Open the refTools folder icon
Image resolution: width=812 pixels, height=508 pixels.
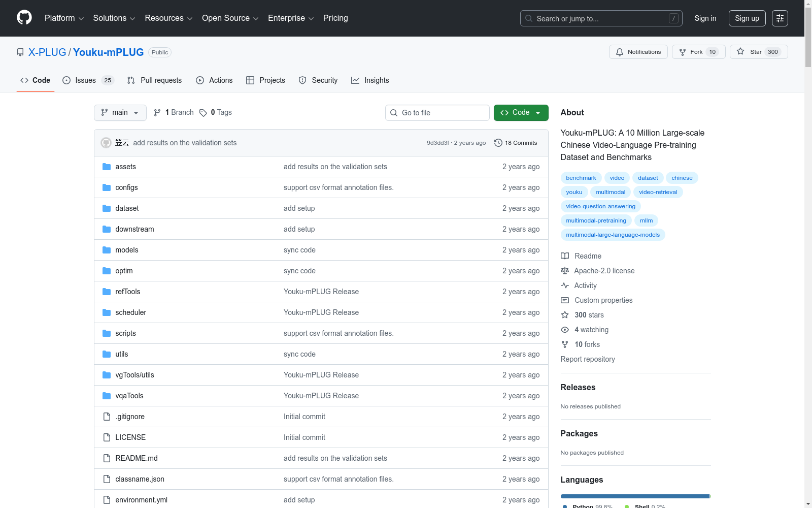click(x=107, y=292)
